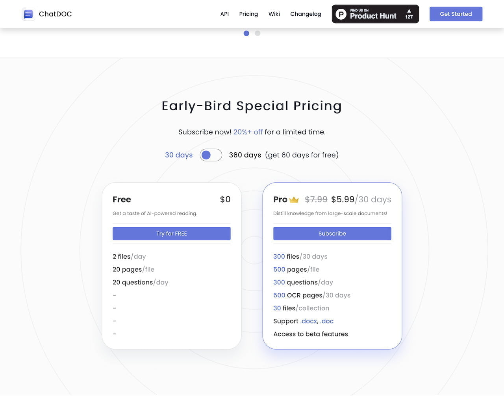Switch to the second carousel dot

[258, 33]
